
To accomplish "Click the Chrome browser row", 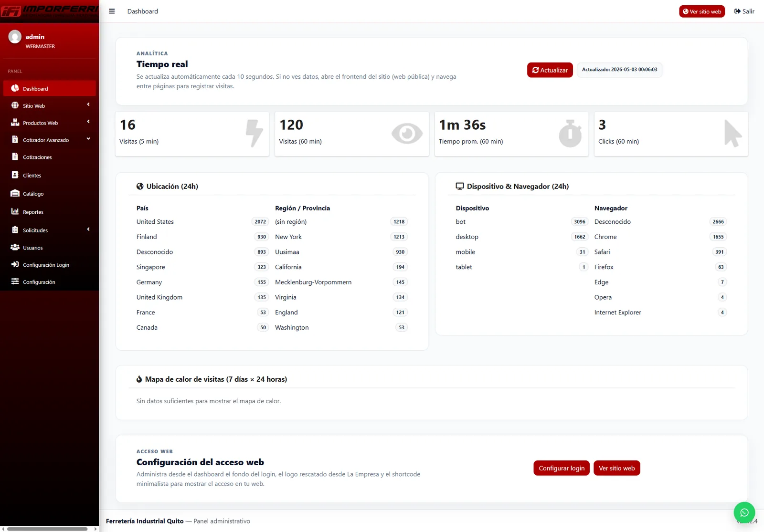I will coord(661,237).
